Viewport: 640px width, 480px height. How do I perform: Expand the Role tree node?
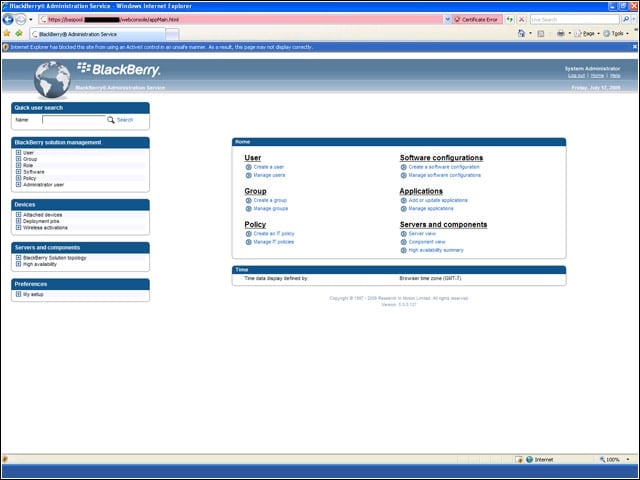coord(18,165)
